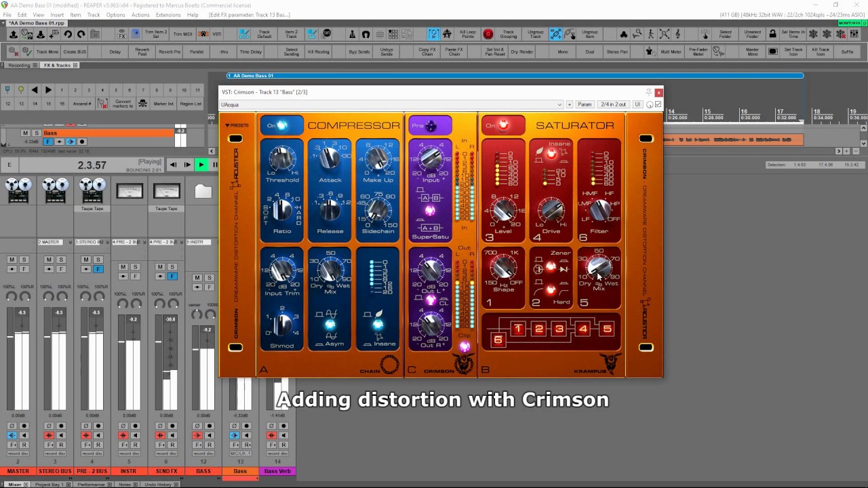This screenshot has width=868, height=488.
Task: Click the UI button in plugin header
Action: (637, 104)
